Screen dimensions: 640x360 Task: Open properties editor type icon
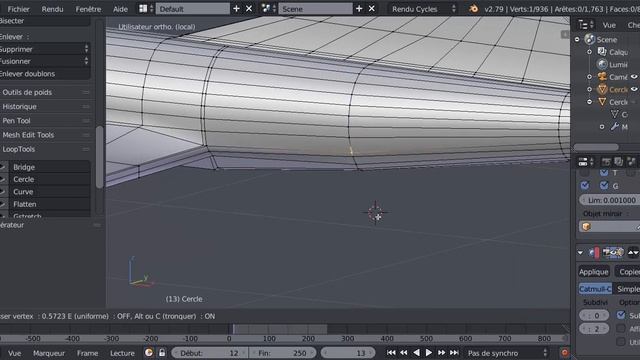tap(586, 162)
